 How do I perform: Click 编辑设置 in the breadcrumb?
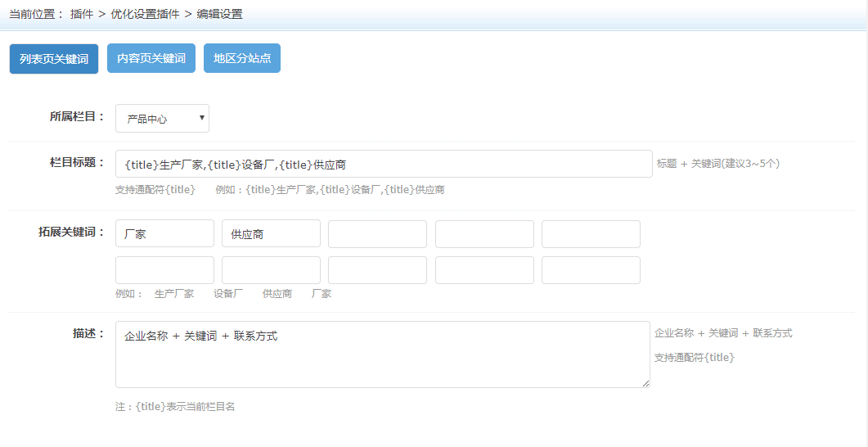coord(219,14)
